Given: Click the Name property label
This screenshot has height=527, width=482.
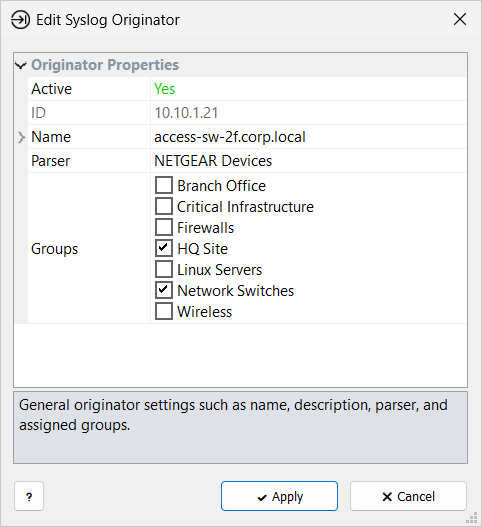Looking at the screenshot, I should pos(51,137).
